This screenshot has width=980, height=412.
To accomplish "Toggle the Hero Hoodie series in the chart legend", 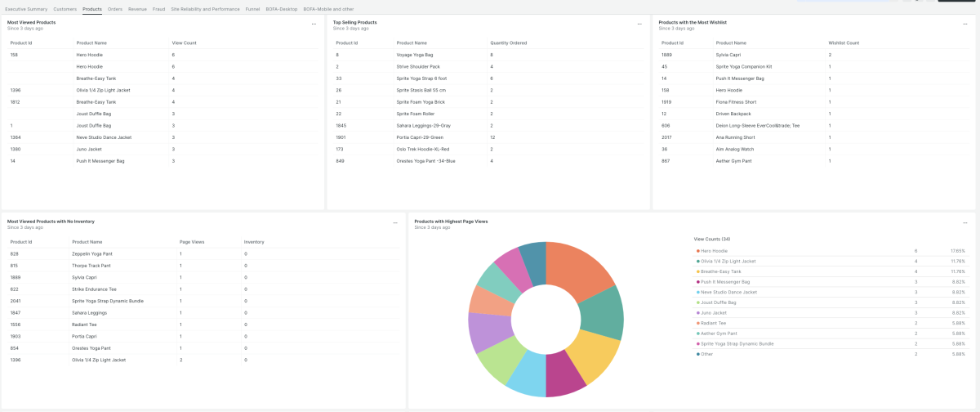I will pos(714,251).
